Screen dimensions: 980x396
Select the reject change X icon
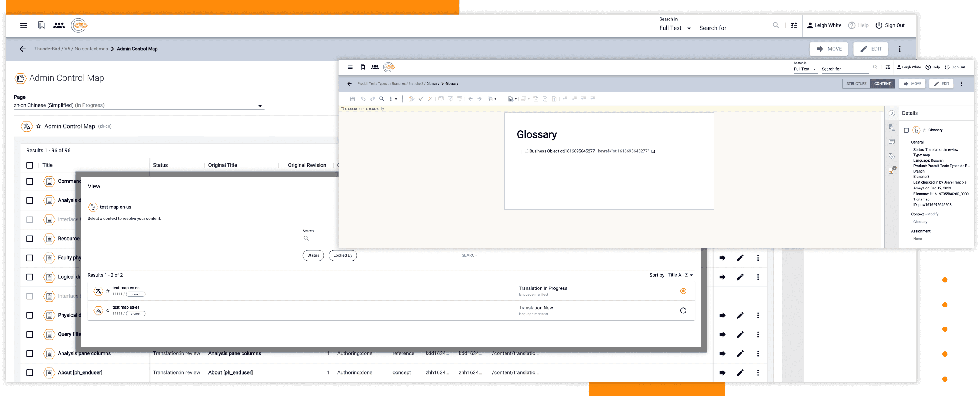[x=430, y=99]
